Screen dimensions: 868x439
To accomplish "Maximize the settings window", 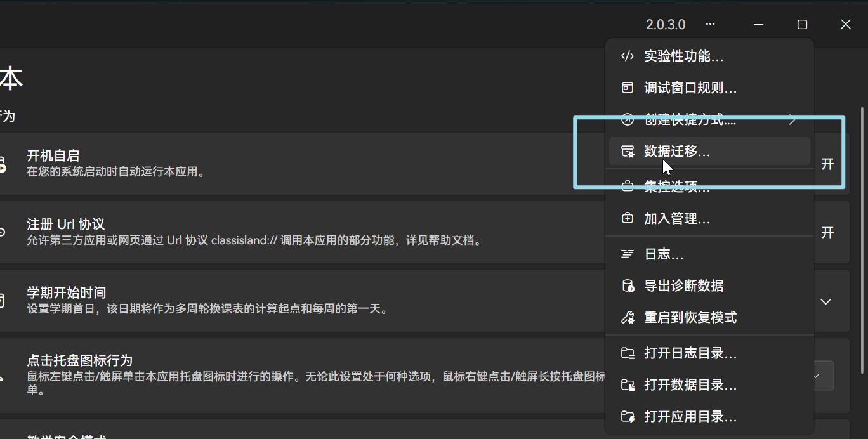I will (x=802, y=24).
